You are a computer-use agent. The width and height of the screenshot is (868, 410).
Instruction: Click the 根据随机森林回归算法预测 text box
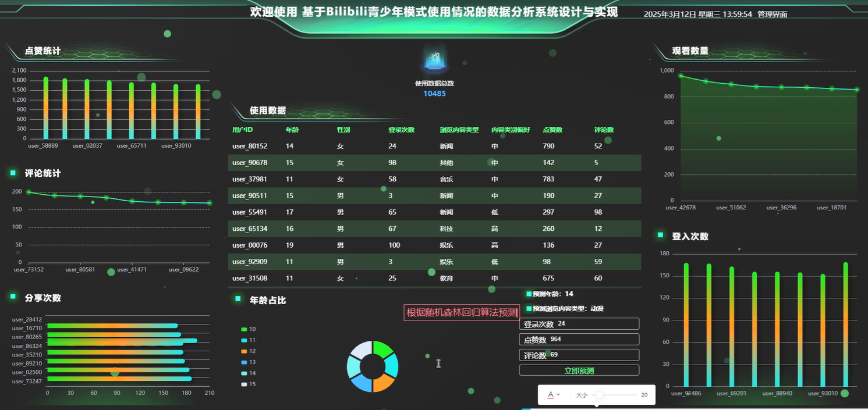462,313
